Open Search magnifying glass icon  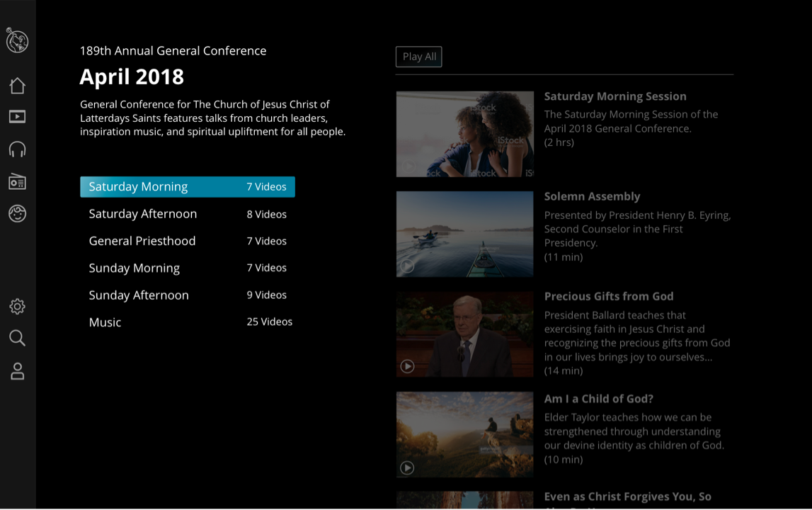[x=17, y=338]
